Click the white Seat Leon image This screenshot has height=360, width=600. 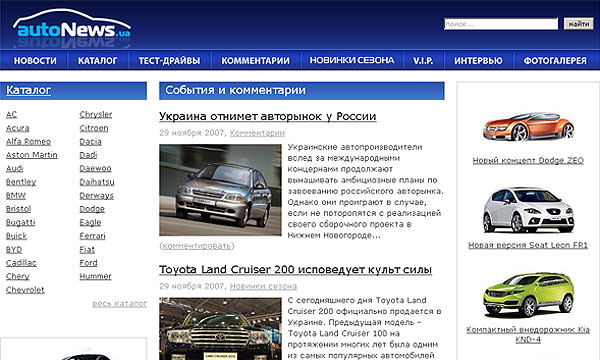click(x=528, y=210)
